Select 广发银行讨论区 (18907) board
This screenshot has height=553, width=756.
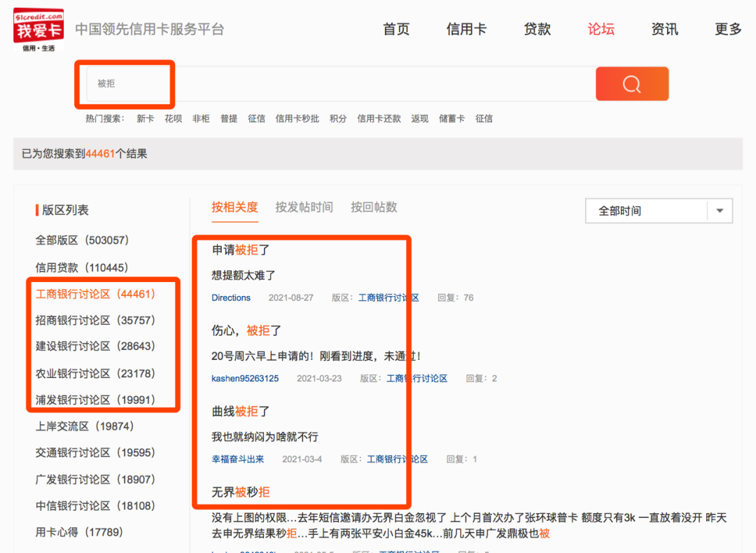pos(95,479)
